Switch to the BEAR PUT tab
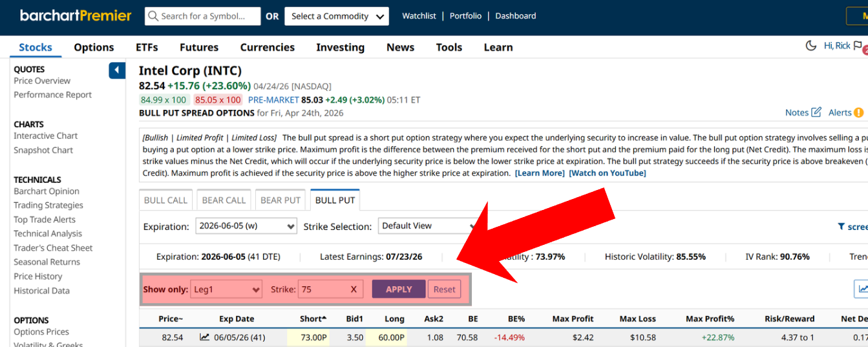The height and width of the screenshot is (347, 868). (281, 200)
